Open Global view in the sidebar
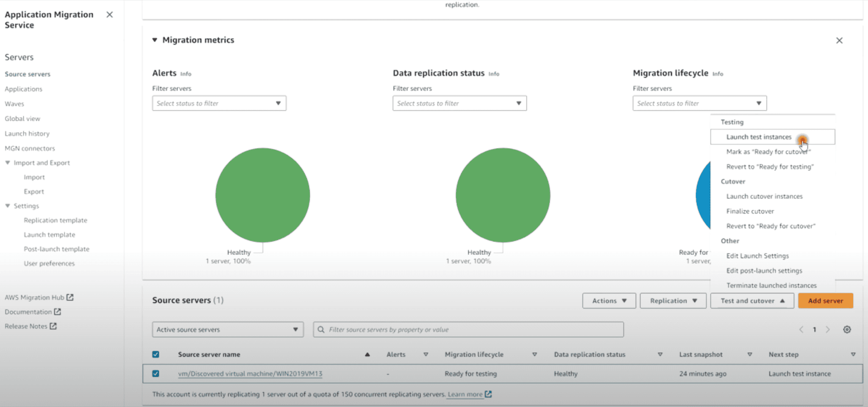 (x=22, y=119)
